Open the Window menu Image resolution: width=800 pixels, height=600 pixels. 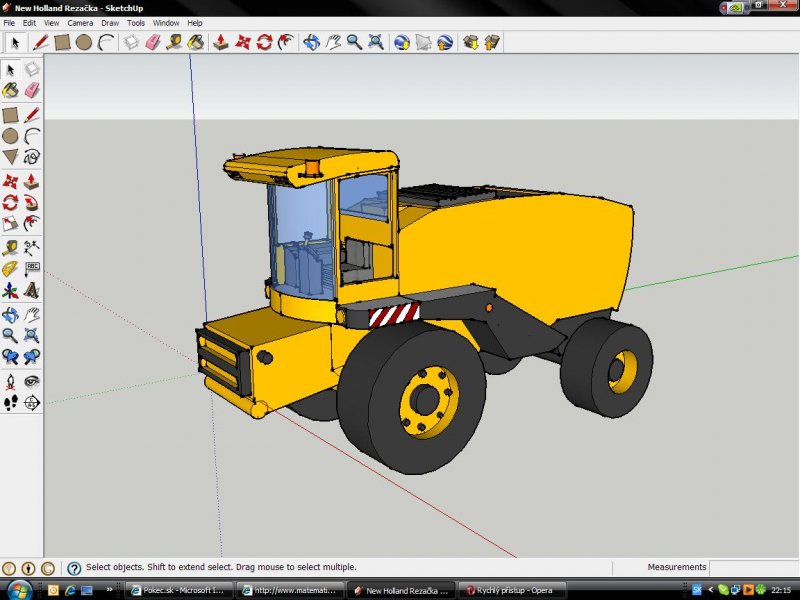coord(166,22)
